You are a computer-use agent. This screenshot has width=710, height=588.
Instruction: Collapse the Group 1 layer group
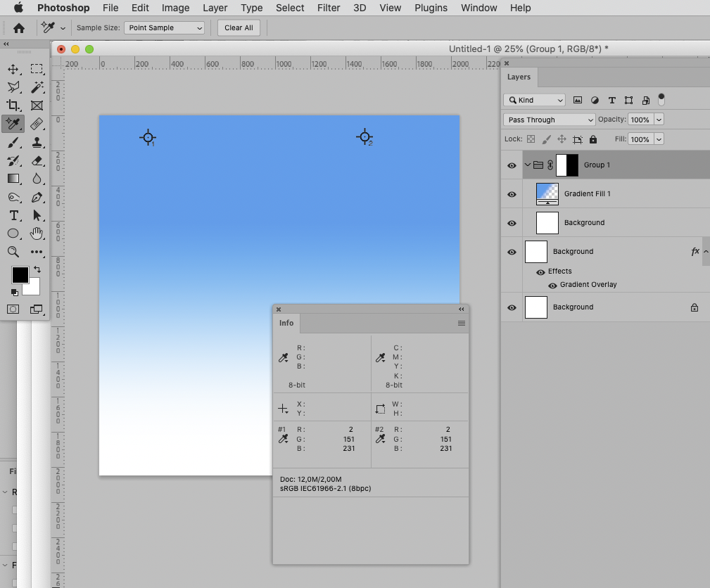pyautogui.click(x=527, y=165)
